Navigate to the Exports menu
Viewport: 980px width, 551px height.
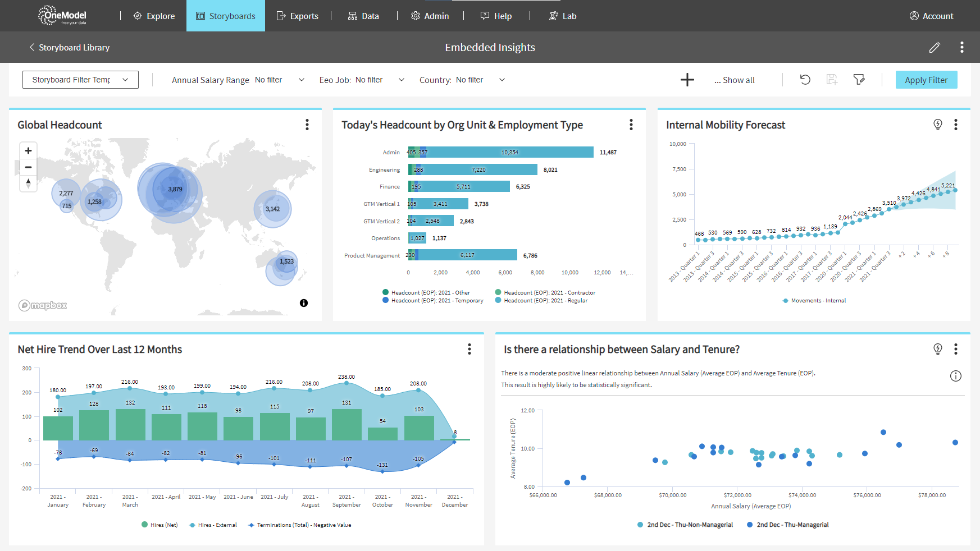[298, 16]
